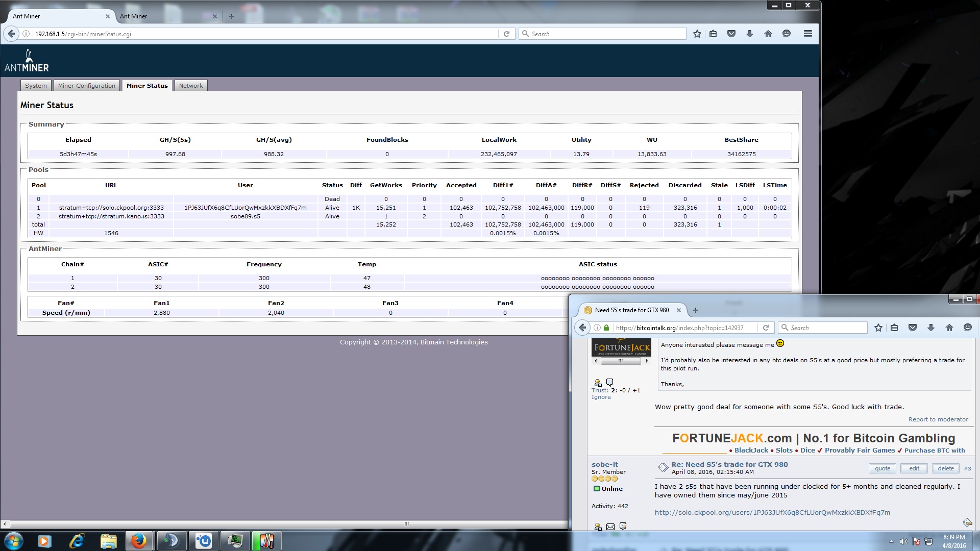Viewport: 980px width, 551px height.
Task: Reload the minerStatus.cgi page
Action: pos(506,34)
